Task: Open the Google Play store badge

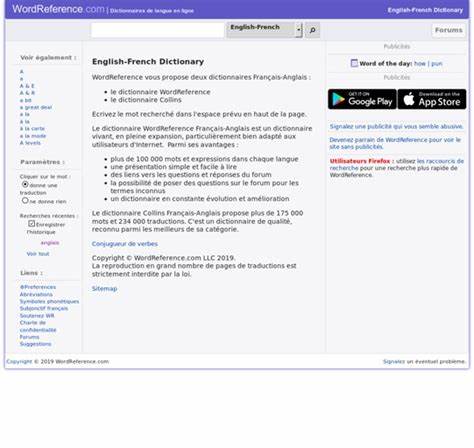Action: 362,99
